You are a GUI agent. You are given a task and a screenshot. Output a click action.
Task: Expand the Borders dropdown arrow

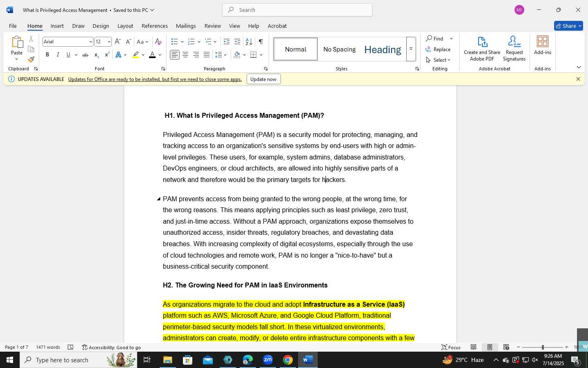[261, 55]
